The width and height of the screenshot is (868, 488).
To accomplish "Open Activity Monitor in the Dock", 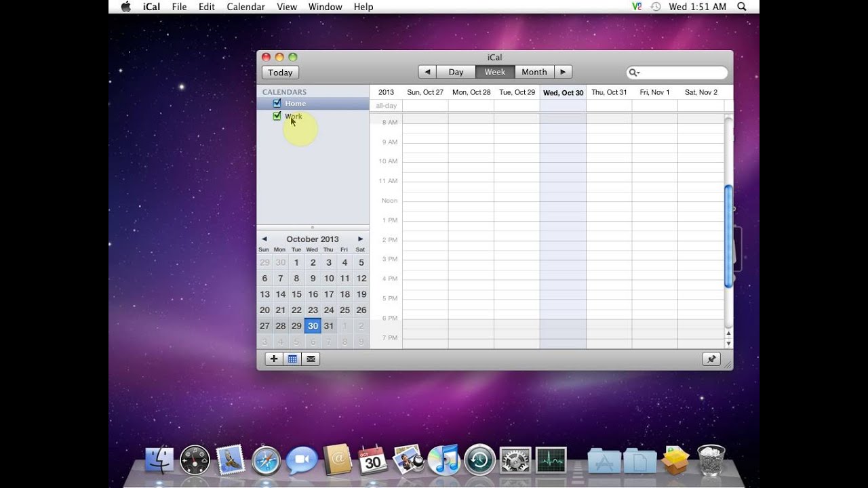I will point(551,460).
